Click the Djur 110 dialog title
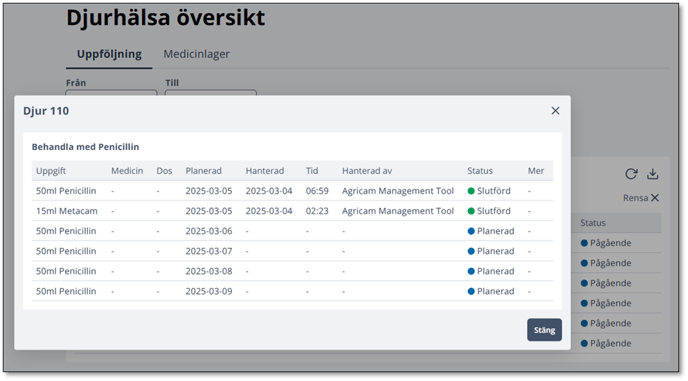This screenshot has height=381, width=688. pyautogui.click(x=46, y=111)
